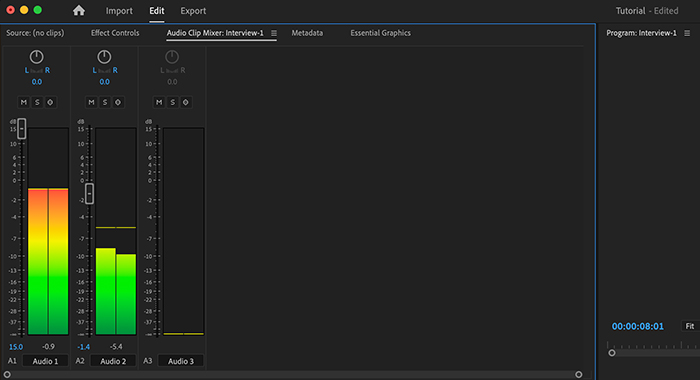
Task: Maximize the window with the green button
Action: point(38,10)
